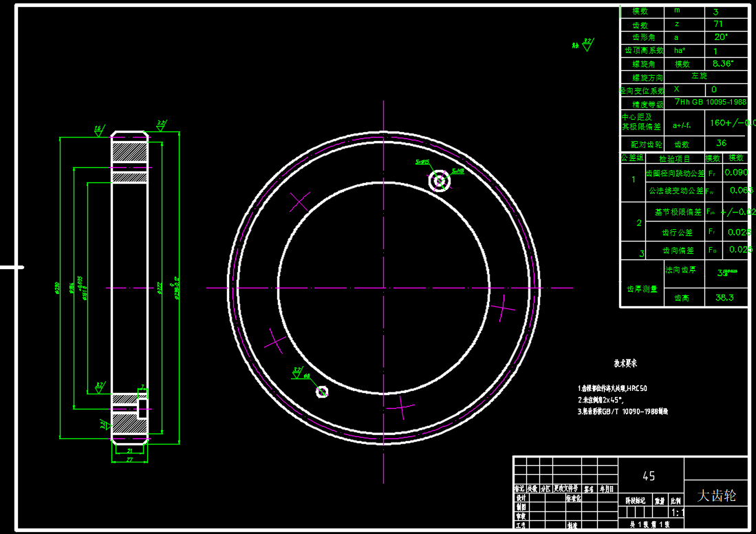Select the HRC50 technical requirement line
The width and height of the screenshot is (756, 534).
click(x=613, y=388)
